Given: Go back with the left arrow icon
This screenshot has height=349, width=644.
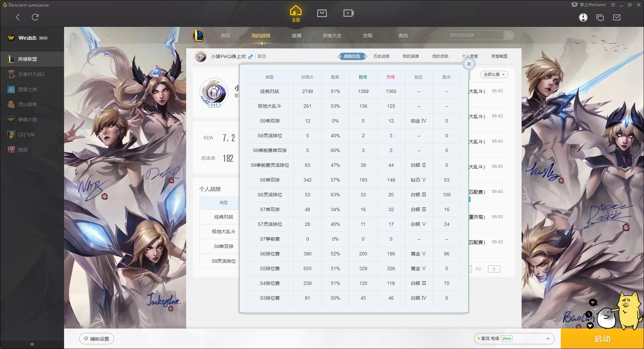Looking at the screenshot, I should pyautogui.click(x=18, y=17).
